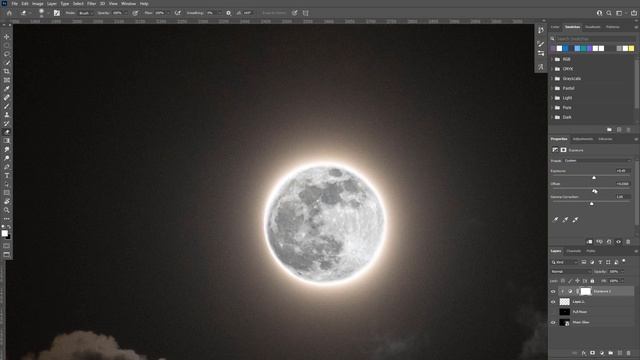Toggle Quick Mask mode in toolbar
Image resolution: width=640 pixels, height=360 pixels.
(x=7, y=246)
